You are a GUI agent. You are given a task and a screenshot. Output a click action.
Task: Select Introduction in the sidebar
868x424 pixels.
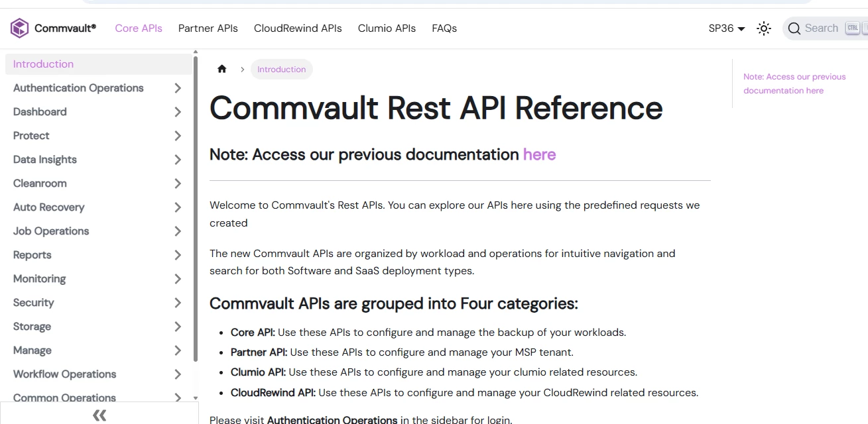click(x=98, y=64)
